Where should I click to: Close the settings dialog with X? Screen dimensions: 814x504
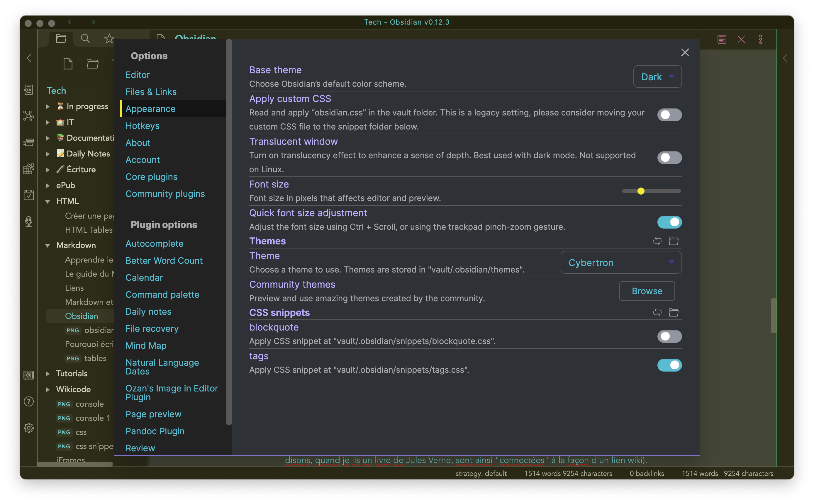pyautogui.click(x=685, y=52)
